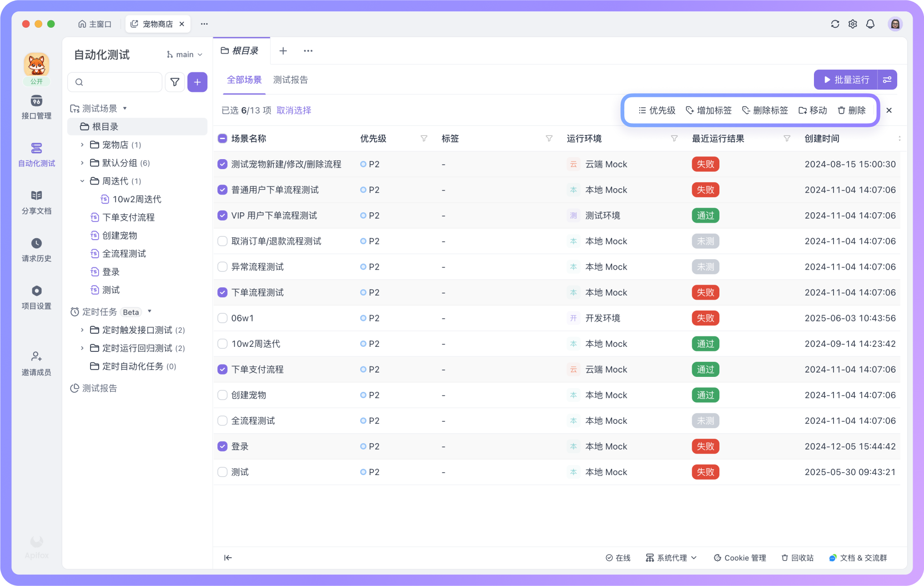Open batch run settings sliders icon

887,80
